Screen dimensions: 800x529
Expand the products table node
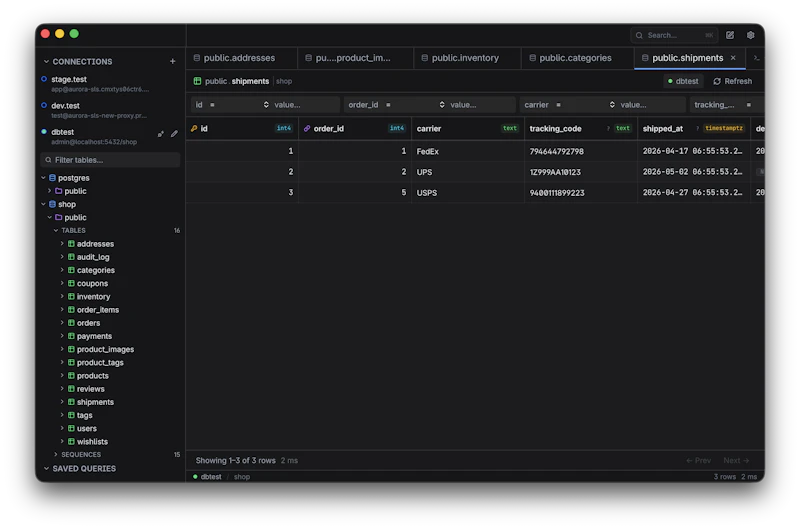click(x=62, y=376)
